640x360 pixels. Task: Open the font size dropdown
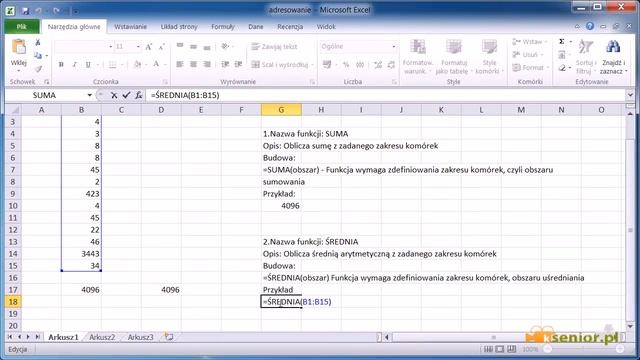pos(138,47)
